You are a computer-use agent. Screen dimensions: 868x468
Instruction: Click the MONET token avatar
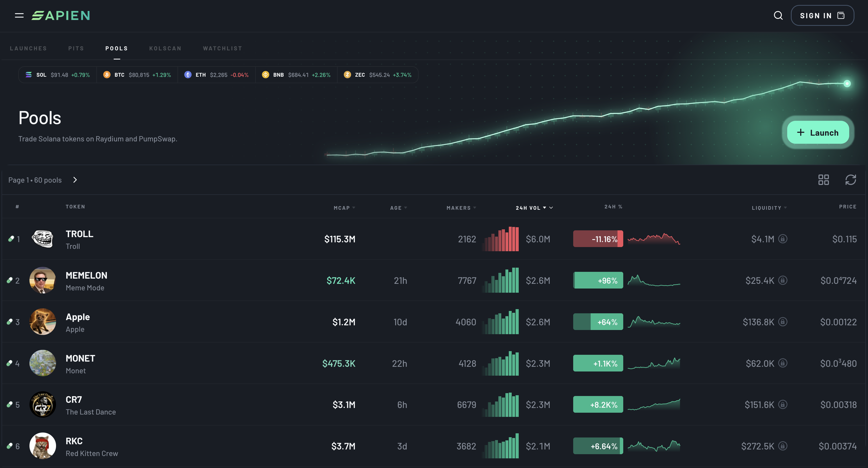tap(42, 363)
